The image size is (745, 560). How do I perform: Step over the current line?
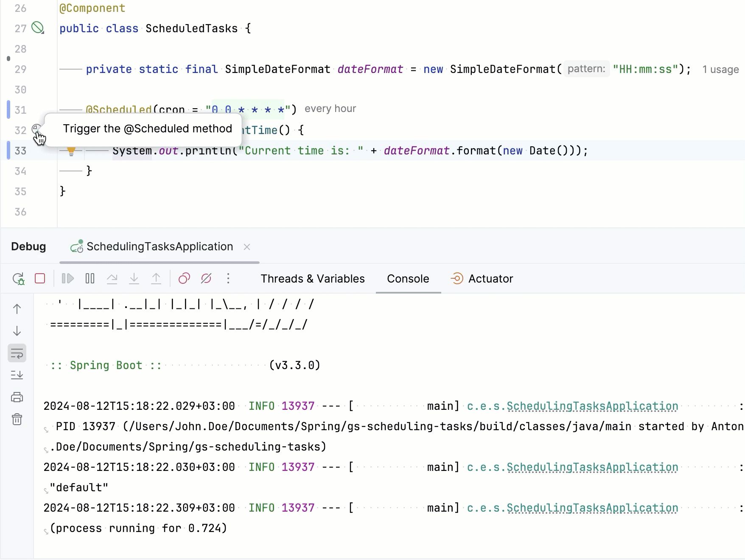pyautogui.click(x=112, y=279)
